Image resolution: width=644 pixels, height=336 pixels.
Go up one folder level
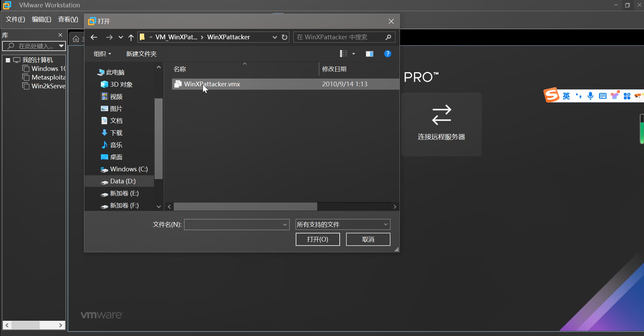[131, 37]
